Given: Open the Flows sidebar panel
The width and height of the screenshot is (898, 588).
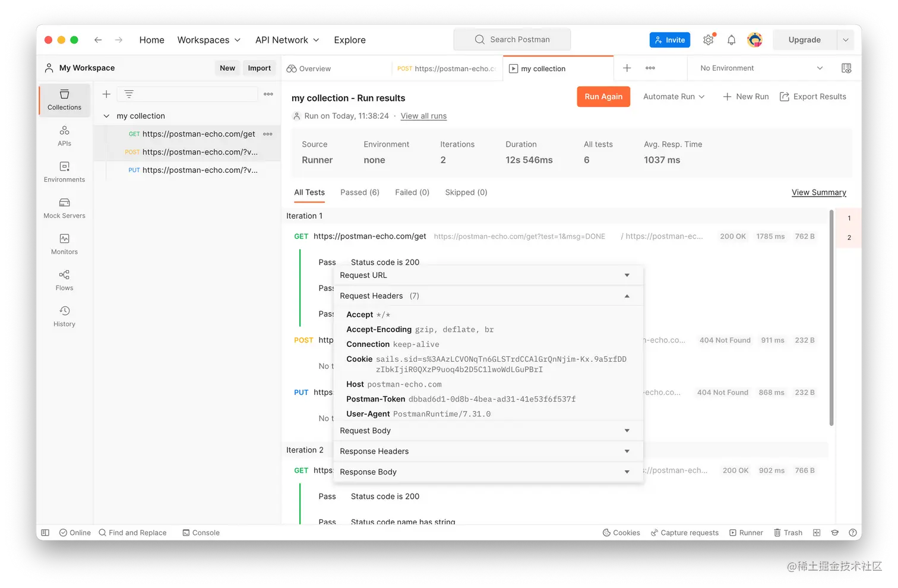Looking at the screenshot, I should 64,280.
